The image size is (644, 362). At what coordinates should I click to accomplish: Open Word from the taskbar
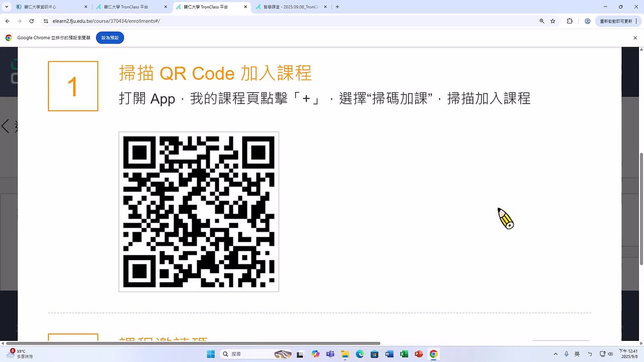tap(389, 354)
